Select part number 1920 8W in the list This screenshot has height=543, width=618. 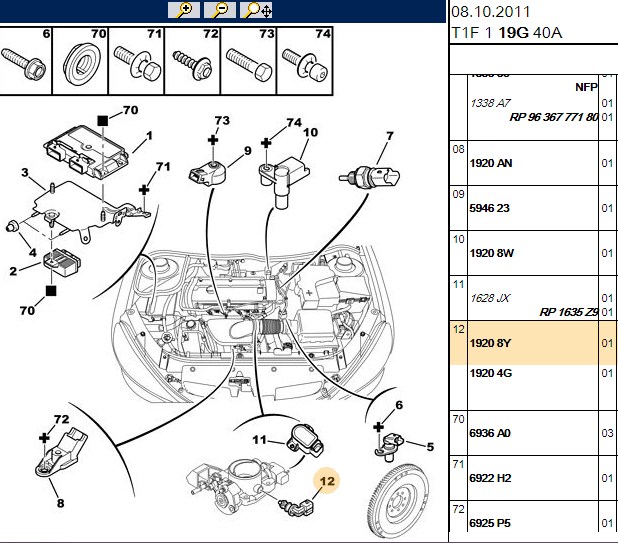pyautogui.click(x=491, y=253)
